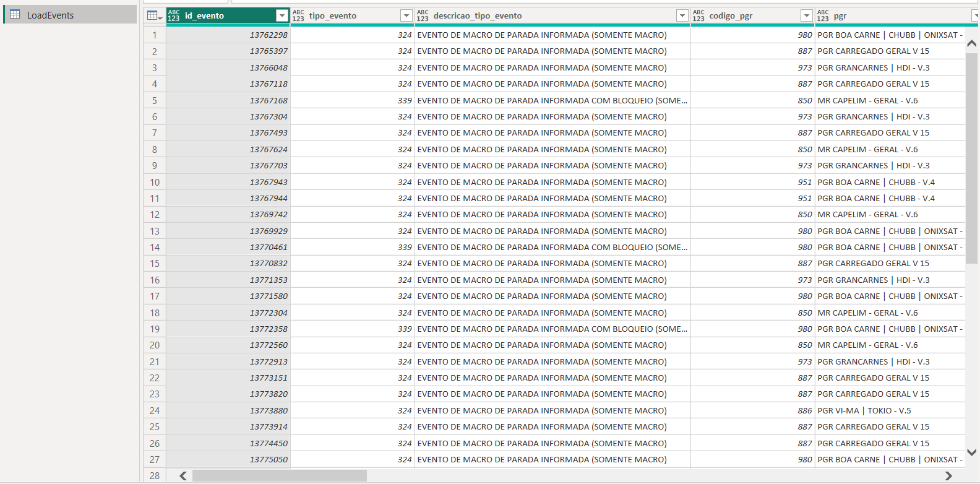Click description cell in row 5 with BLOQUEIO
The image size is (980, 484).
click(552, 100)
